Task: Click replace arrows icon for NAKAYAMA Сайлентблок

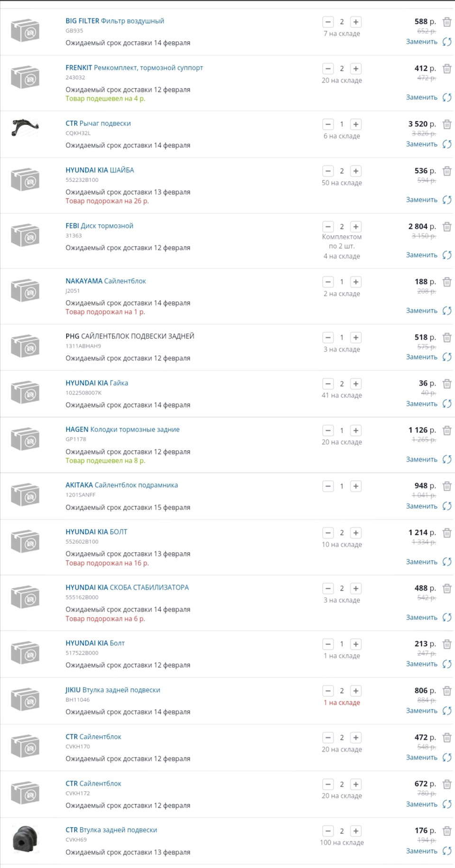Action: 446,311
